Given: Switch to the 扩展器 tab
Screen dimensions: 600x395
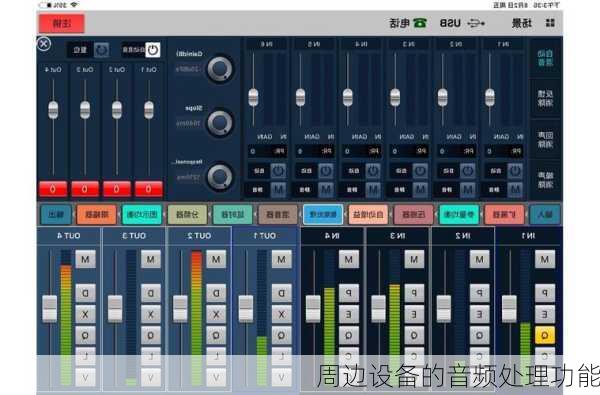Looking at the screenshot, I should pyautogui.click(x=504, y=214).
